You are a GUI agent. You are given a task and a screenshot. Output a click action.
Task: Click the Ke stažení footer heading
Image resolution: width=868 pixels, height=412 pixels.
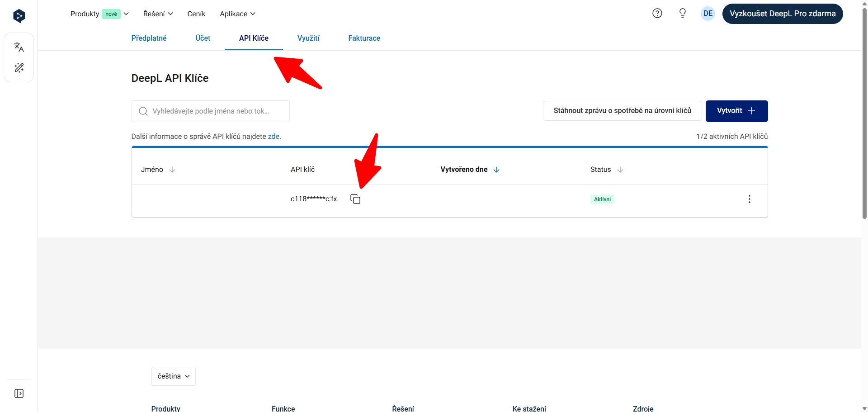click(529, 408)
